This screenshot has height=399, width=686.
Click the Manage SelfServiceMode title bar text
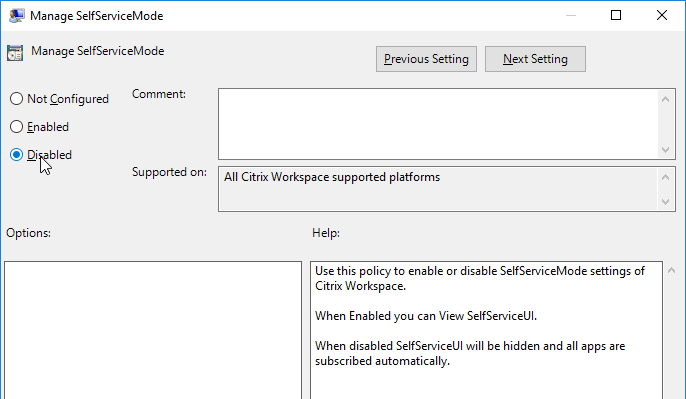97,16
